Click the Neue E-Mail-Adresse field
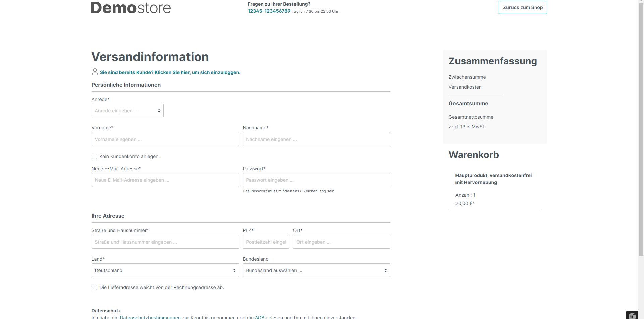Screen dimensions: 644x319 165,180
